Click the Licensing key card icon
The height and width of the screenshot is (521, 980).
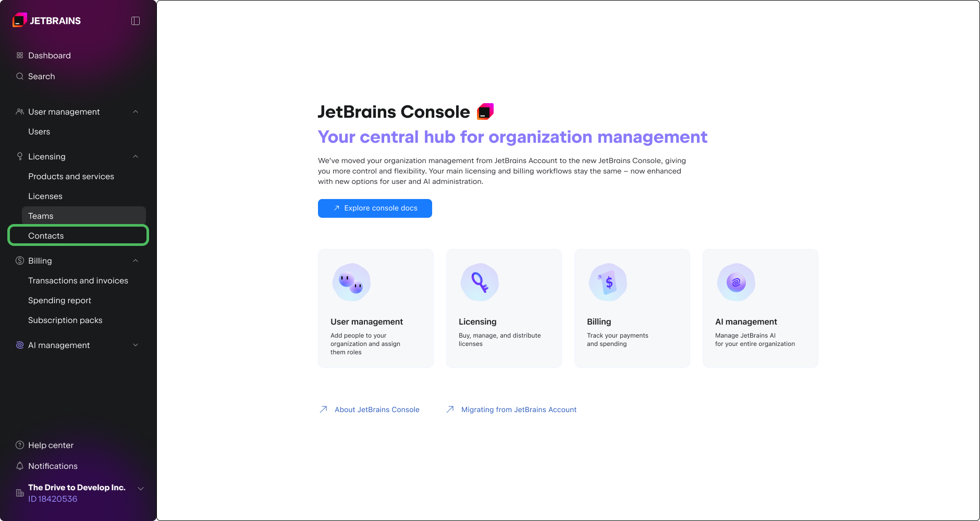pyautogui.click(x=480, y=282)
